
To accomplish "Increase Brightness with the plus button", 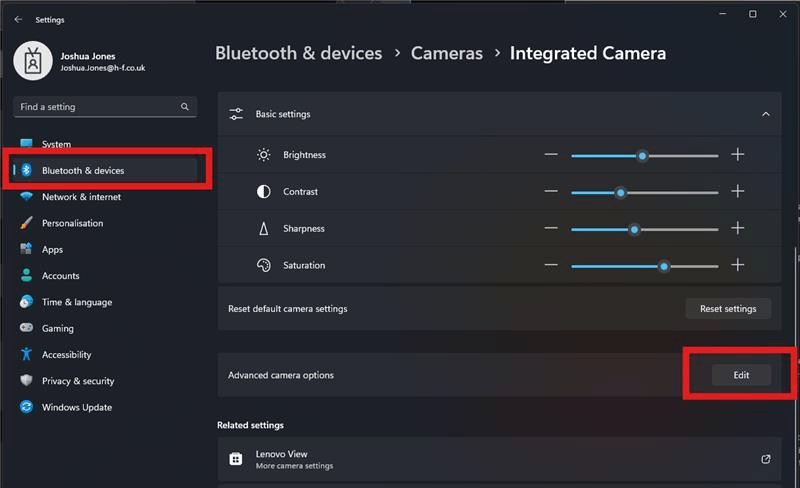I will pos(737,154).
